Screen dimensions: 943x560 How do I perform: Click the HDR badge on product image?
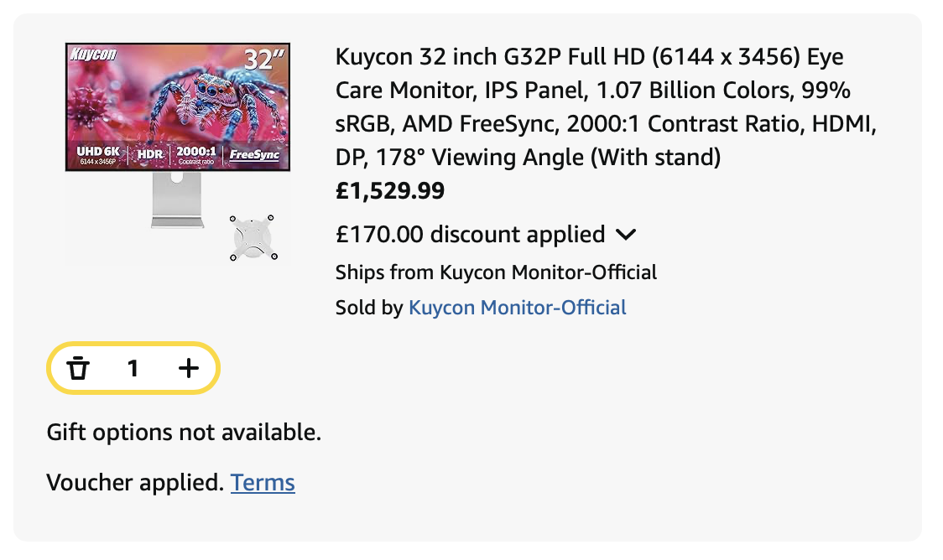[149, 155]
